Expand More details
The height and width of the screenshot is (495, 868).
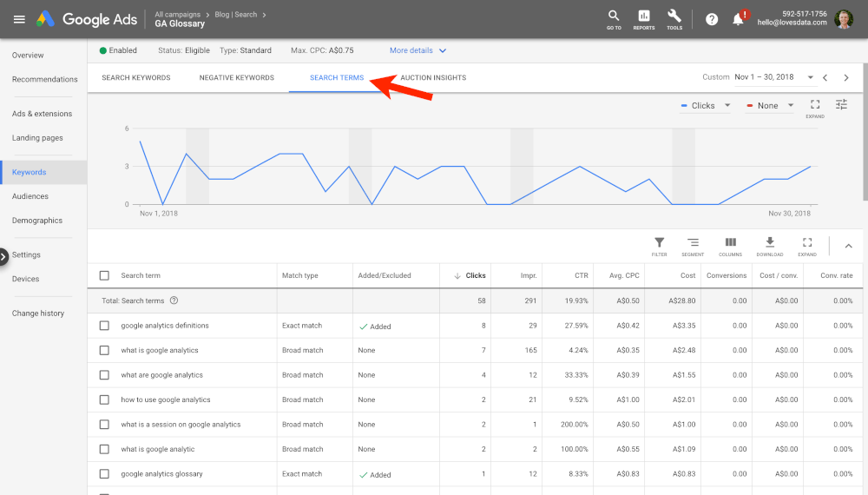tap(418, 50)
